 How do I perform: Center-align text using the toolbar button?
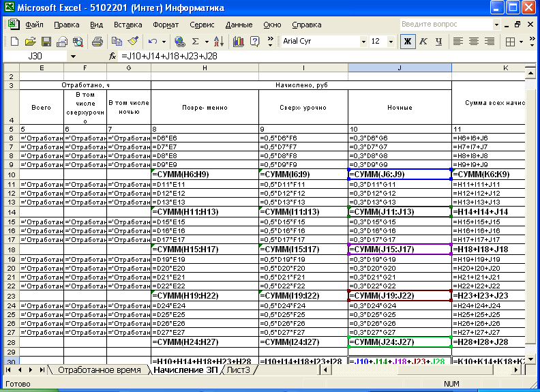474,42
